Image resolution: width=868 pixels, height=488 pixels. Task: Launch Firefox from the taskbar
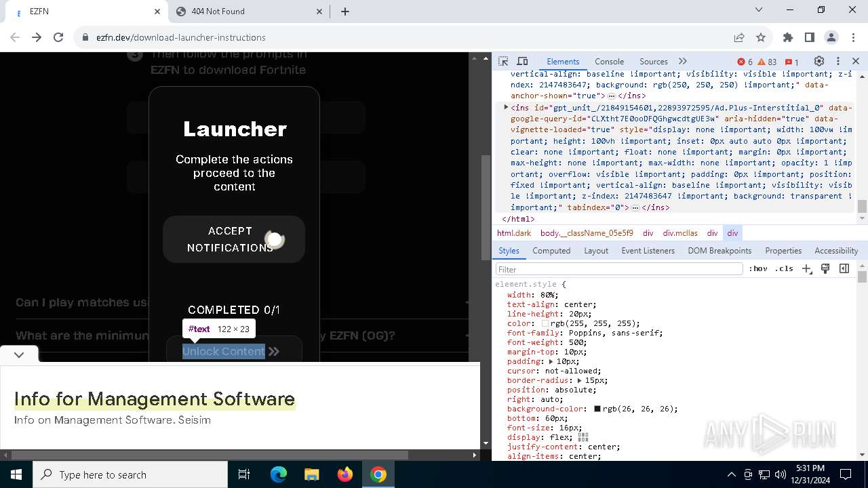[345, 474]
